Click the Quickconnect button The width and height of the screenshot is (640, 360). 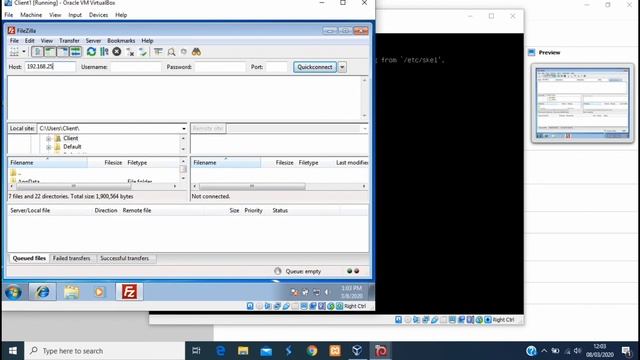315,67
